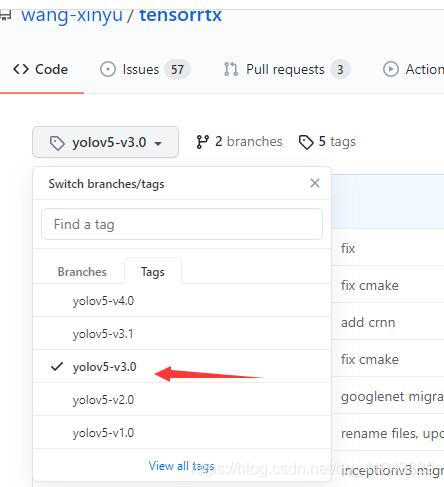Open the yolov5-v3.0 branch selector dropdown
Screen dimensions: 444x487
(105, 142)
